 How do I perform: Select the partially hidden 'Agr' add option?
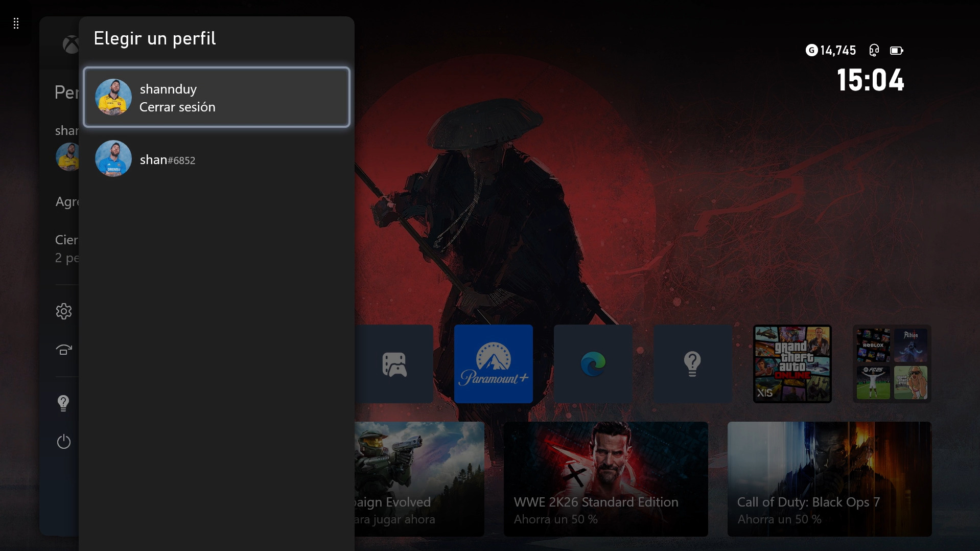tap(67, 202)
